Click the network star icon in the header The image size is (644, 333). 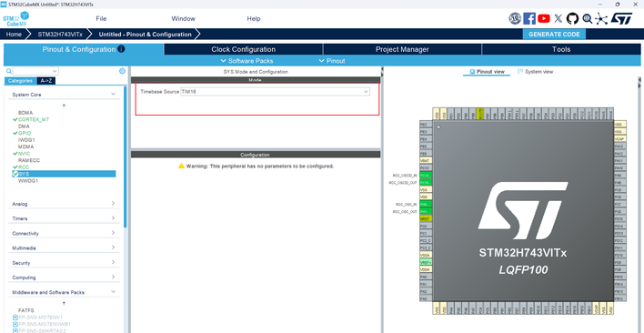601,18
